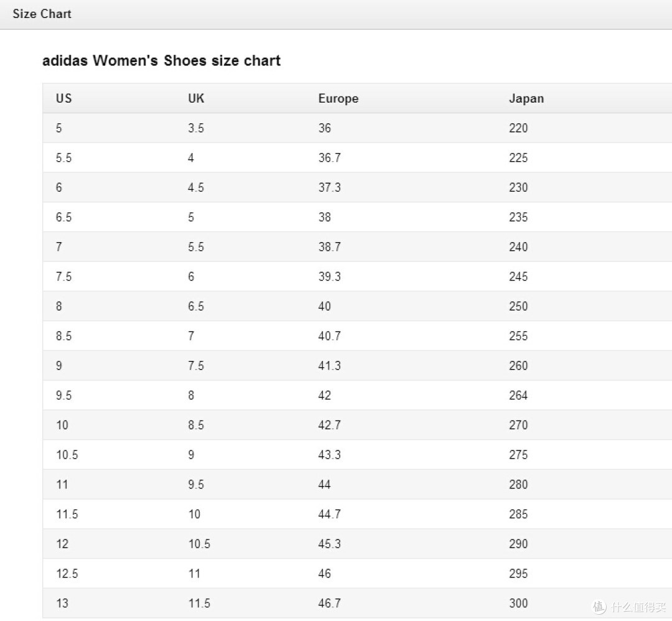Click the Europe size 38 cell
The width and height of the screenshot is (672, 621).
click(x=325, y=217)
